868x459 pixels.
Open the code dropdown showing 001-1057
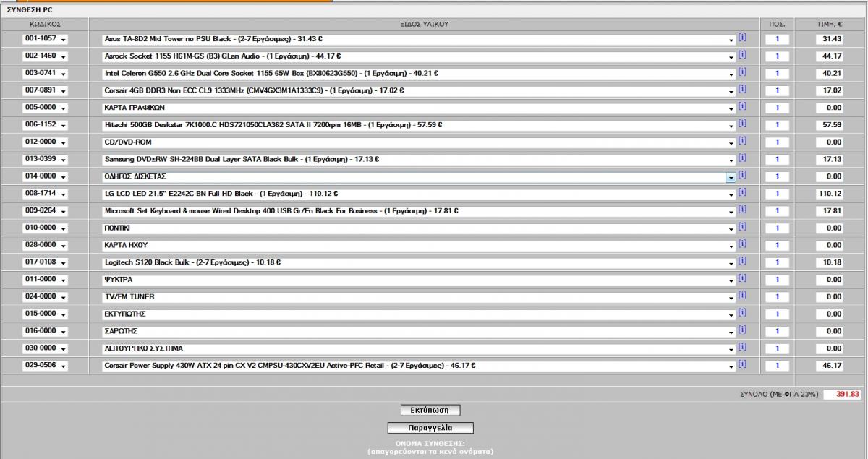click(45, 39)
